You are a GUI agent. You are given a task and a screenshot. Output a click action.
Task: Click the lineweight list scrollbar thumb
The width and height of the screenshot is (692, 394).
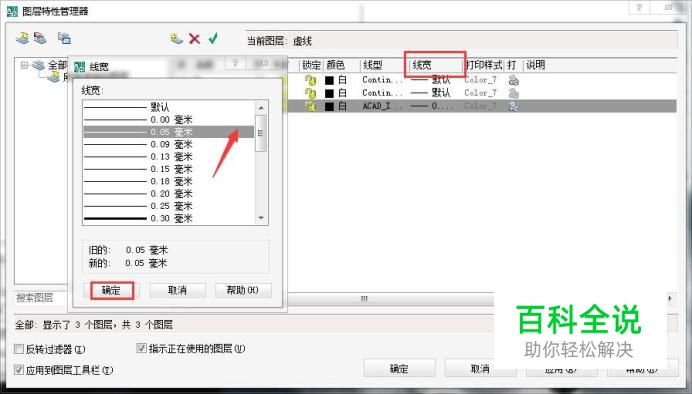click(x=261, y=133)
